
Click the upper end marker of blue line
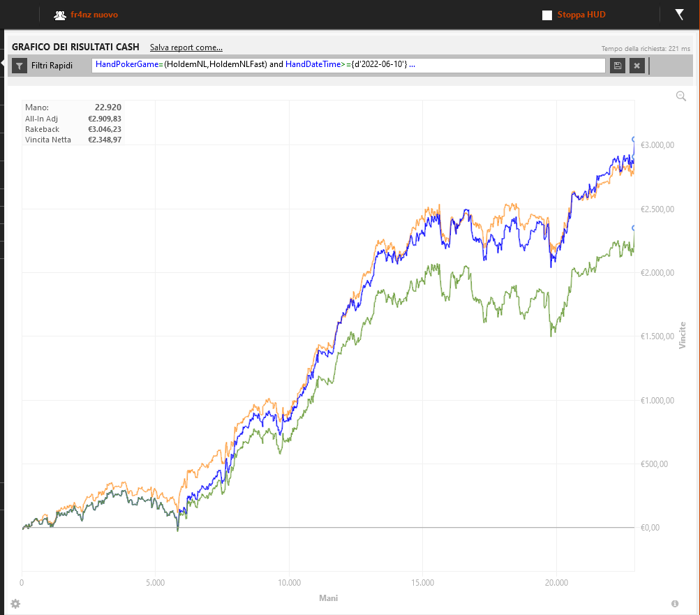[x=634, y=140]
